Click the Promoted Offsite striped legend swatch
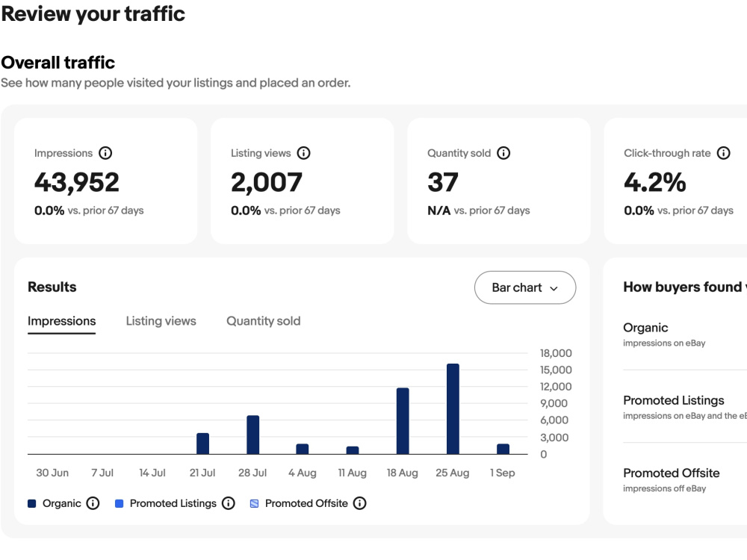 pyautogui.click(x=255, y=503)
